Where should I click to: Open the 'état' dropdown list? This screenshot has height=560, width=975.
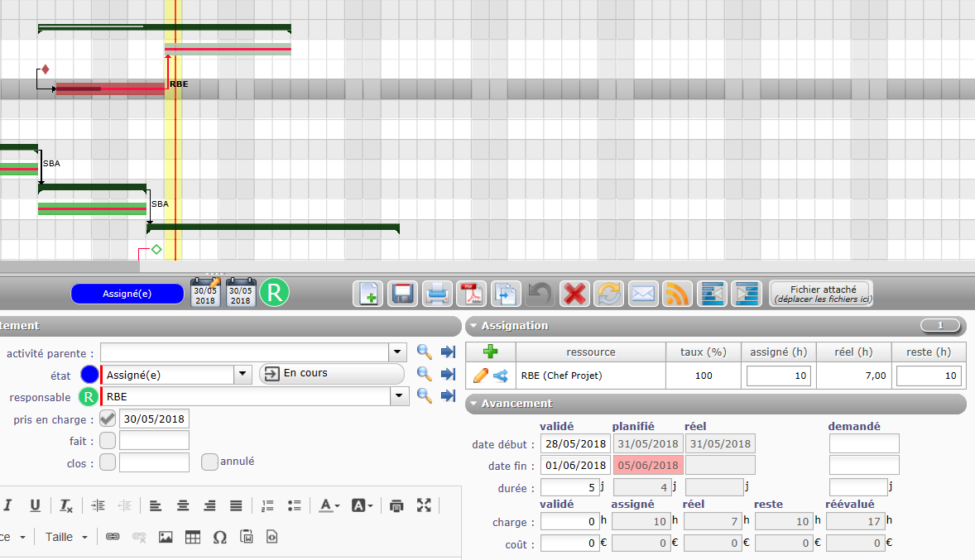coord(243,374)
